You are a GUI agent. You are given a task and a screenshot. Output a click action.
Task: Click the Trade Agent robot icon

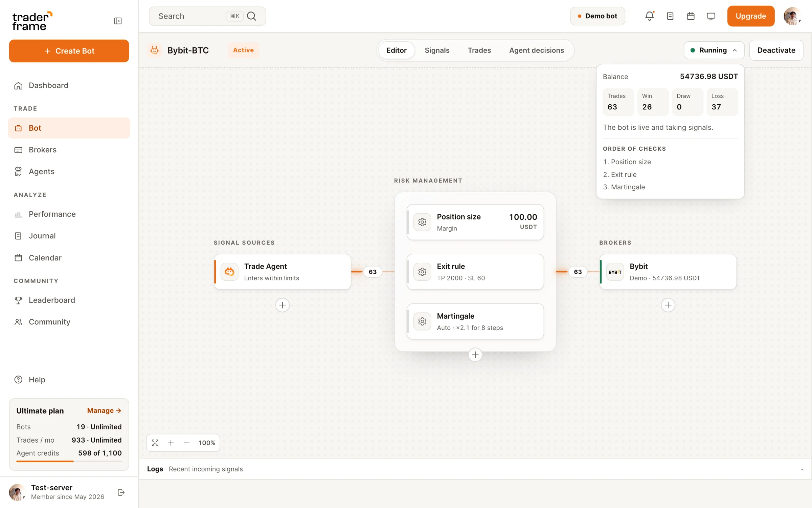coord(229,272)
